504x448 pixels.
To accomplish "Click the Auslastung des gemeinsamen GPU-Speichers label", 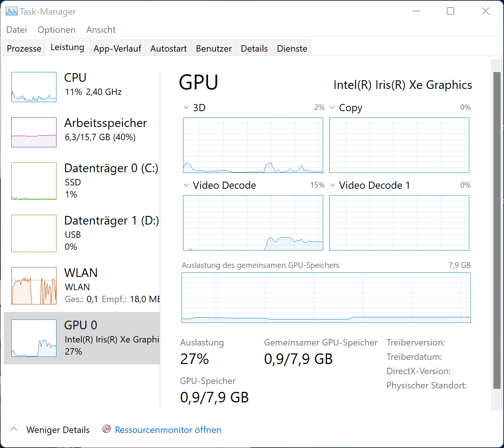I will pos(260,265).
